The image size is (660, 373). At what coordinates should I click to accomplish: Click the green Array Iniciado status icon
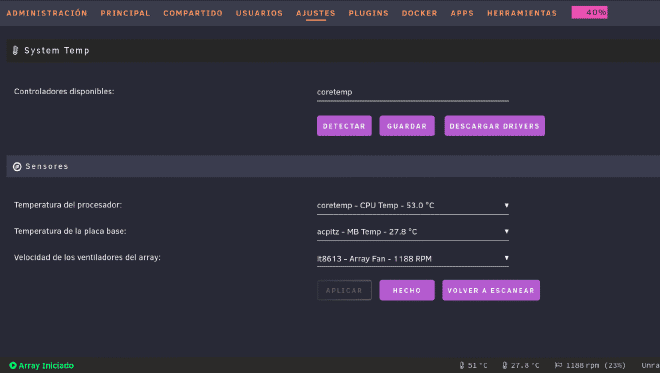(13, 365)
